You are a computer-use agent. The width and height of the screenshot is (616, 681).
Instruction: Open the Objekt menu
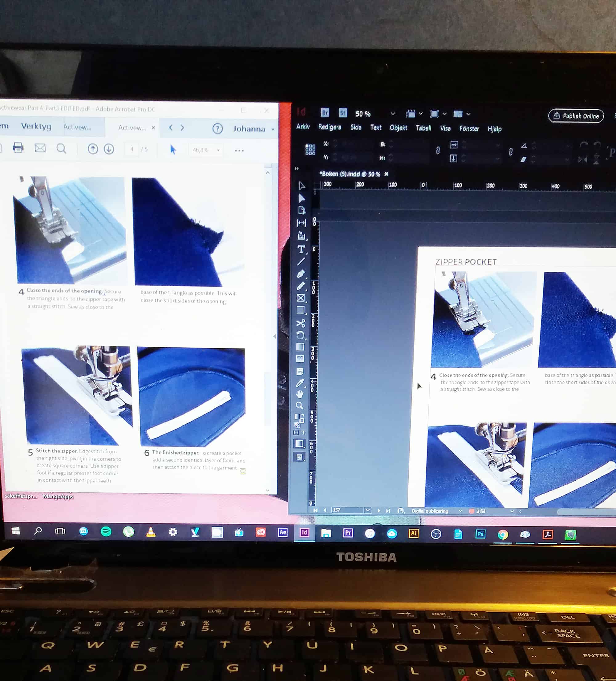(398, 128)
